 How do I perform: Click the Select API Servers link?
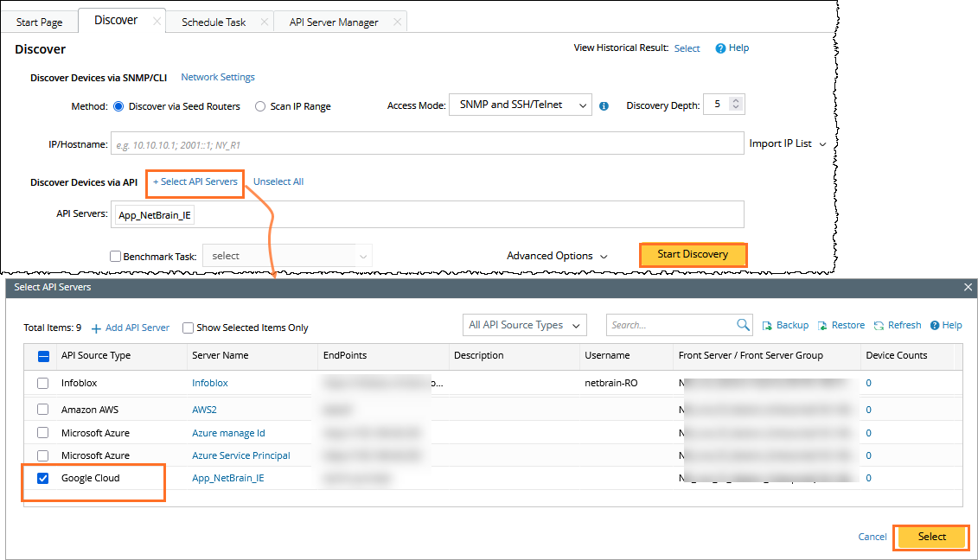coord(195,182)
